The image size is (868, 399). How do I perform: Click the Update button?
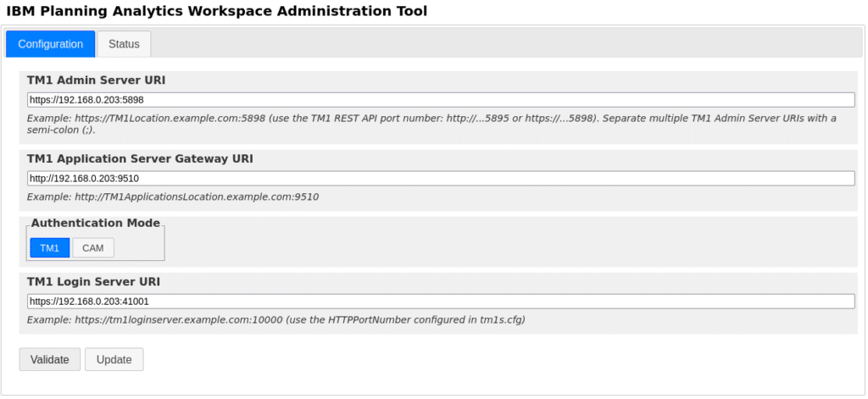[114, 360]
